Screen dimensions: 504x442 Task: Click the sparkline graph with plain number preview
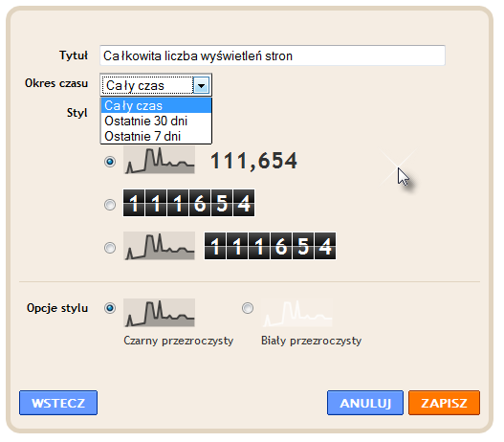pos(159,160)
